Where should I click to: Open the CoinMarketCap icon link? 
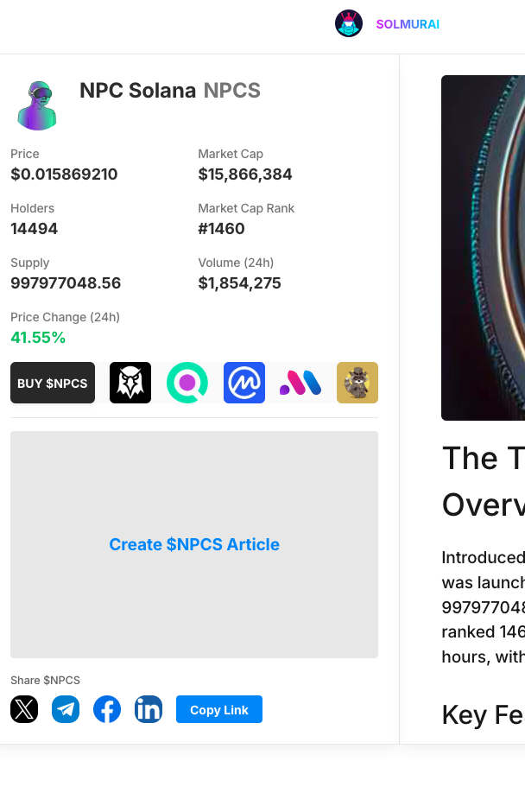pyautogui.click(x=244, y=383)
